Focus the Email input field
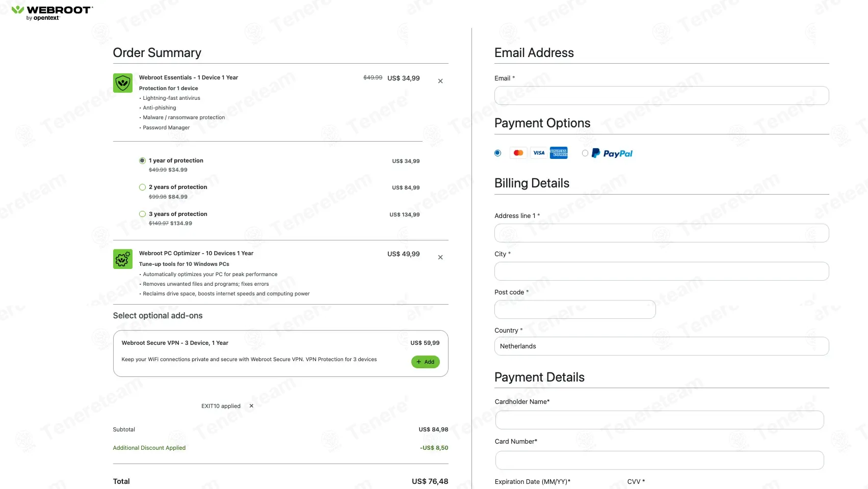 click(x=662, y=96)
